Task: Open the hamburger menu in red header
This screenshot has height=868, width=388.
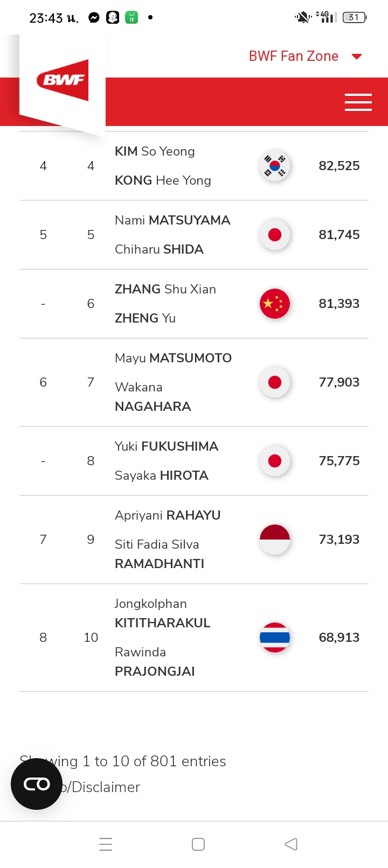Action: [358, 102]
